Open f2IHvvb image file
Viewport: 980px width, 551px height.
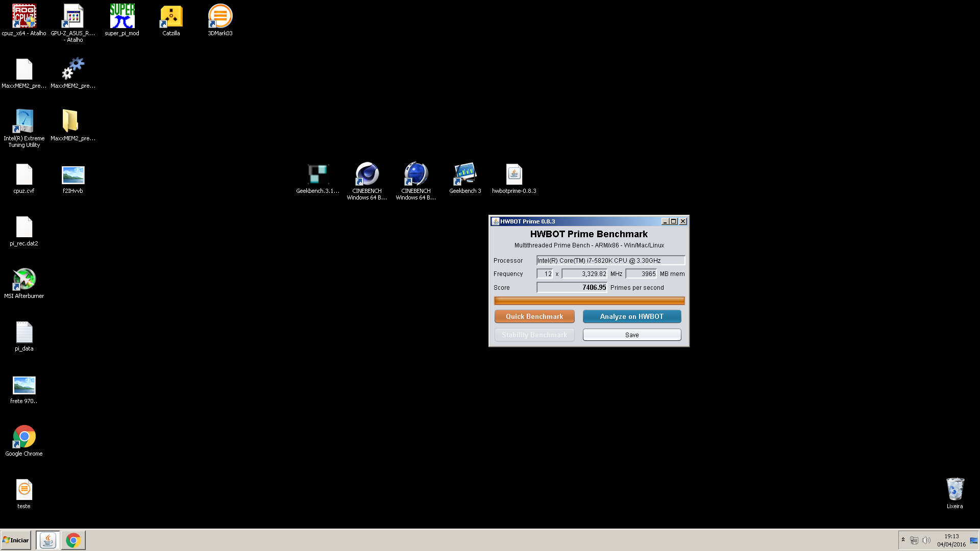pyautogui.click(x=73, y=175)
